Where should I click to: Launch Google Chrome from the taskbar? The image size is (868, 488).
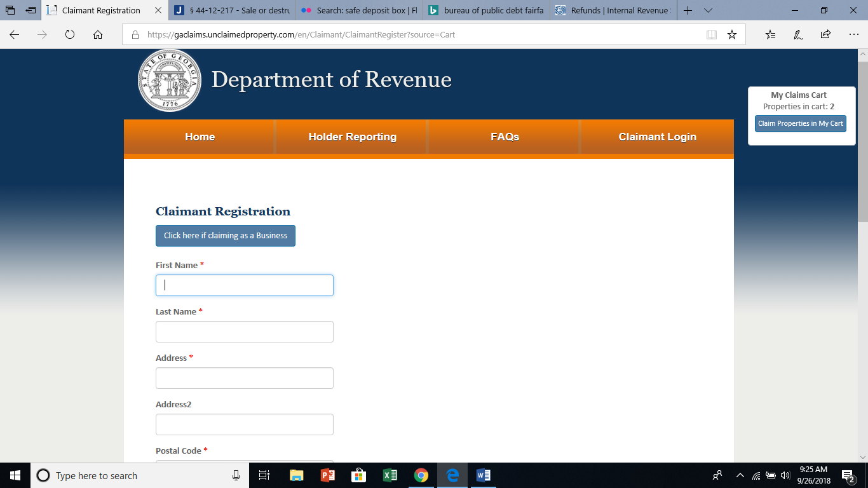click(x=421, y=475)
